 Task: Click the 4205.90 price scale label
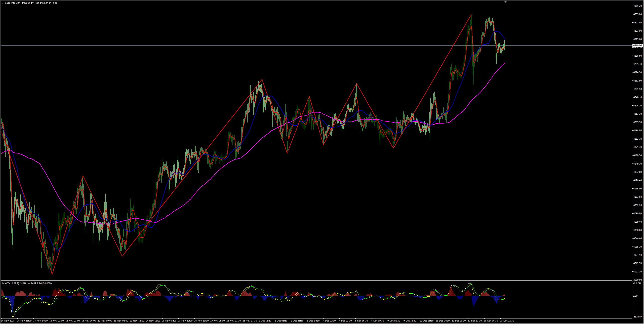pos(637,122)
